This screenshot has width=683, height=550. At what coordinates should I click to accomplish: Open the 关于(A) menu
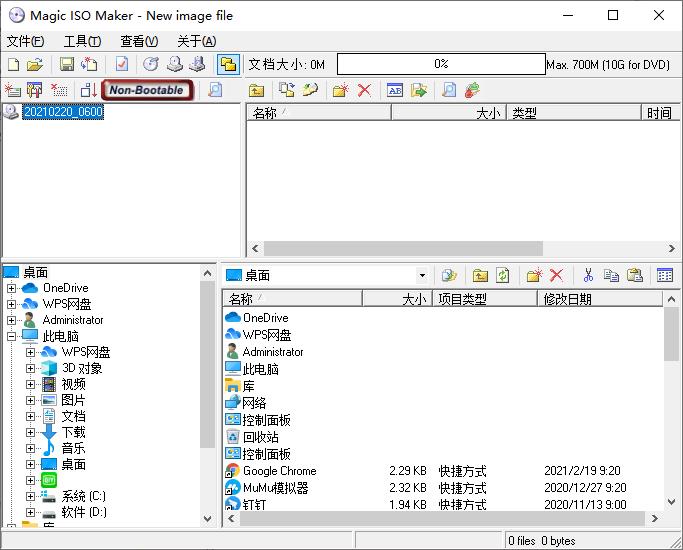pyautogui.click(x=196, y=41)
